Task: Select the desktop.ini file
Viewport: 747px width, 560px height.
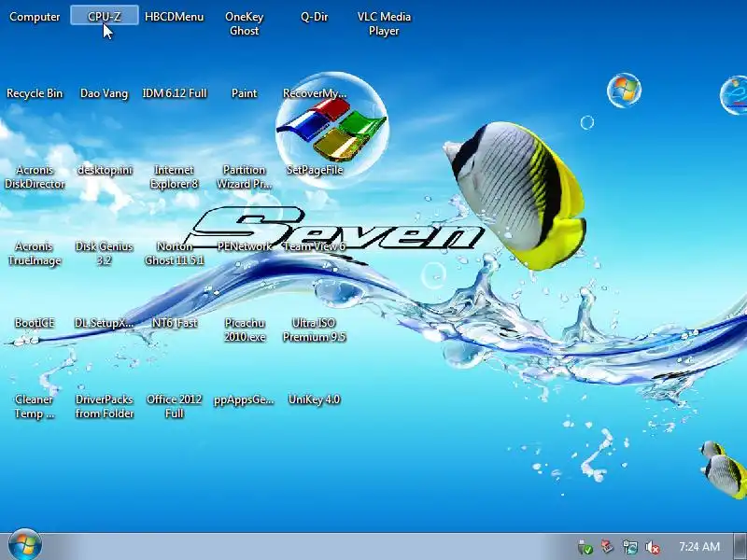Action: point(105,170)
